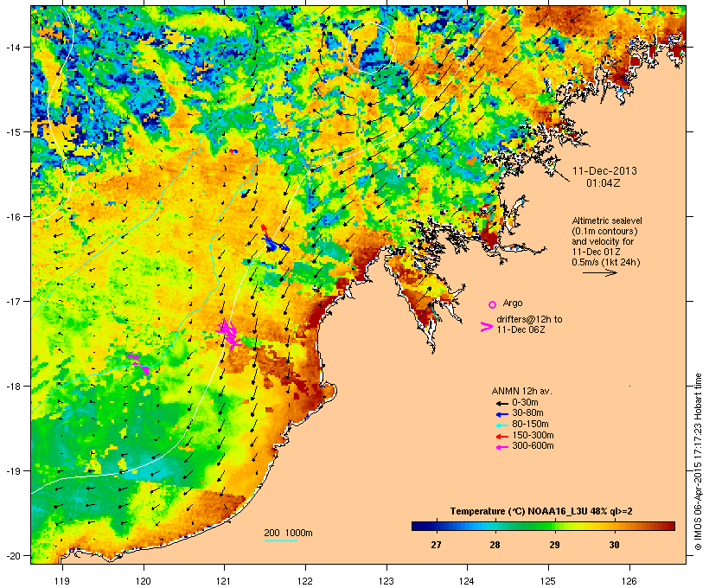Click the Temperature NOAA16_L3U colorbar title

pyautogui.click(x=541, y=511)
